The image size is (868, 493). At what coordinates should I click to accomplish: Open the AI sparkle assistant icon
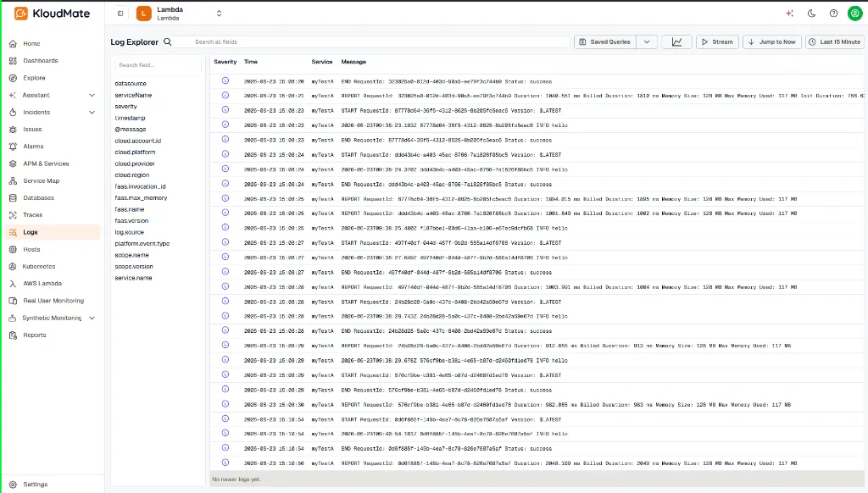click(789, 14)
